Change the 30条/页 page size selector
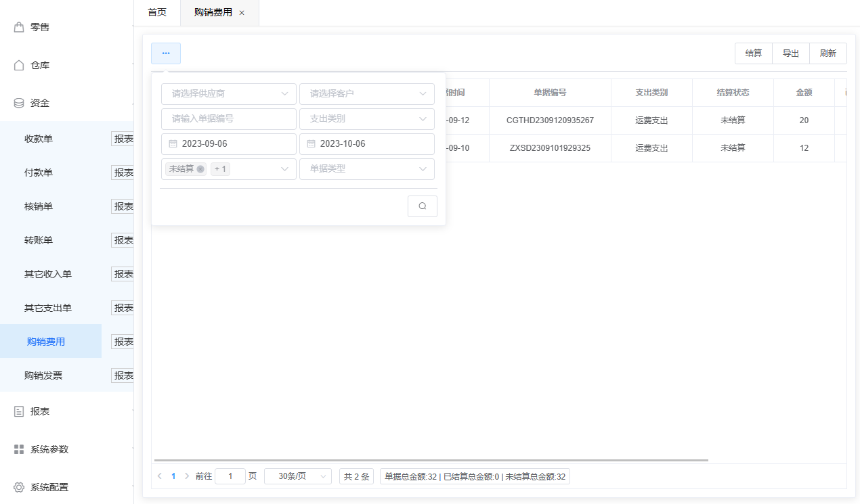 [x=298, y=476]
